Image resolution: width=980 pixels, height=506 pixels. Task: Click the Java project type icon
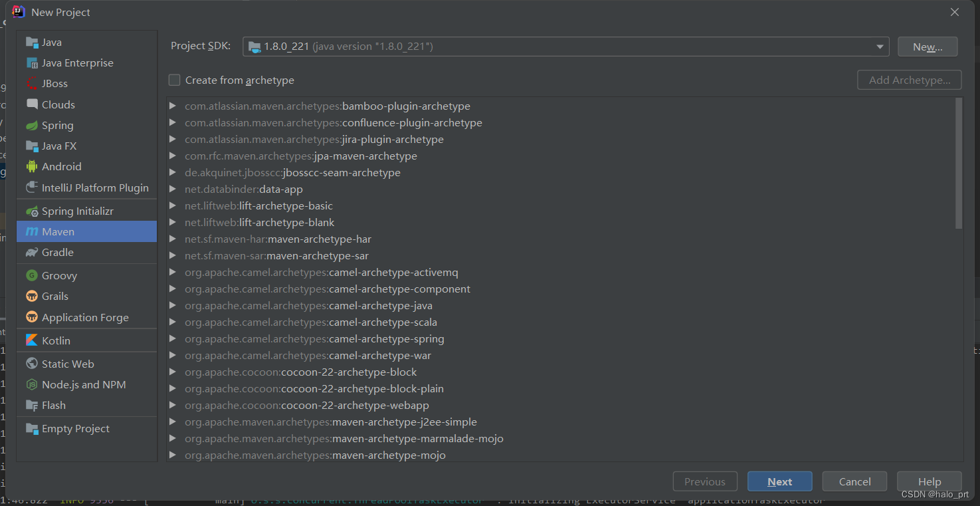(32, 43)
